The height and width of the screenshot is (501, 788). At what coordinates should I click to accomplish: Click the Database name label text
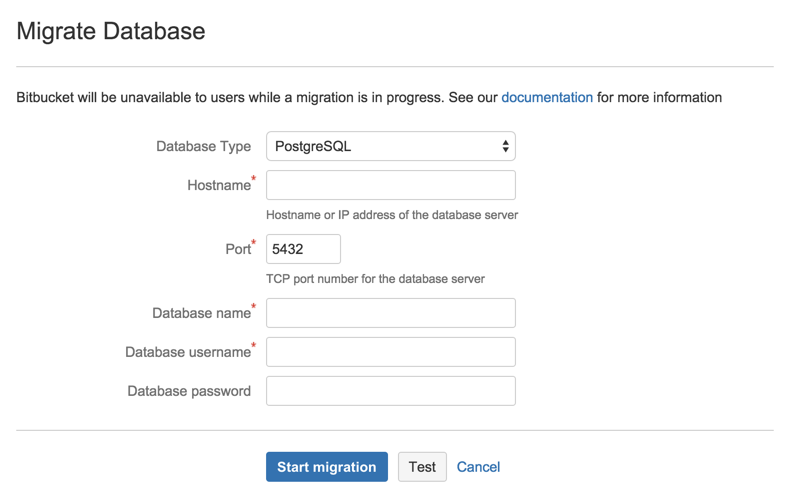click(202, 313)
